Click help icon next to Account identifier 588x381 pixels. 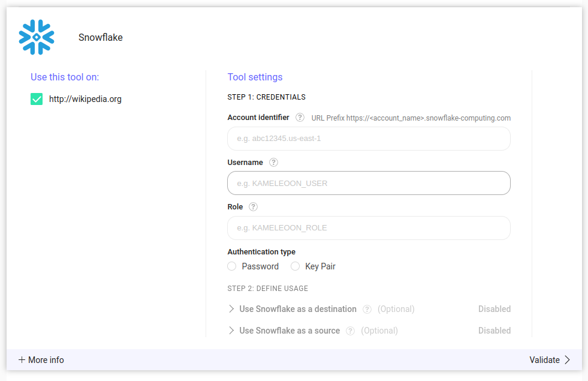tap(300, 118)
